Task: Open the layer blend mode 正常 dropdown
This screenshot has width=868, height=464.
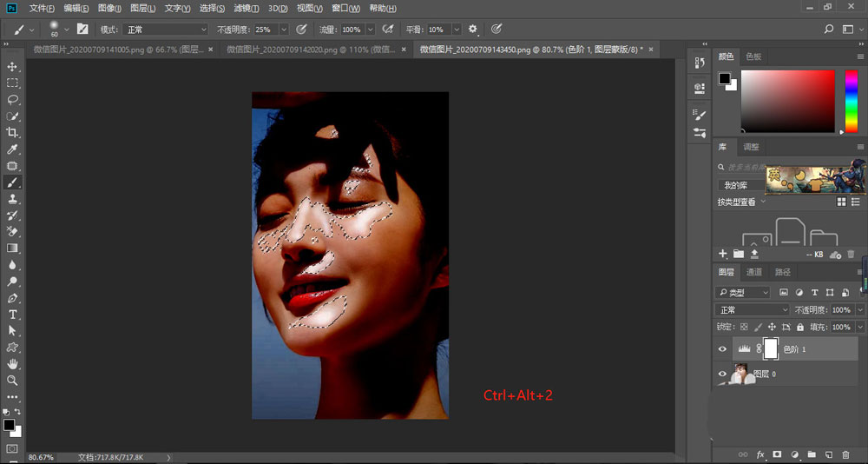Action: click(752, 310)
